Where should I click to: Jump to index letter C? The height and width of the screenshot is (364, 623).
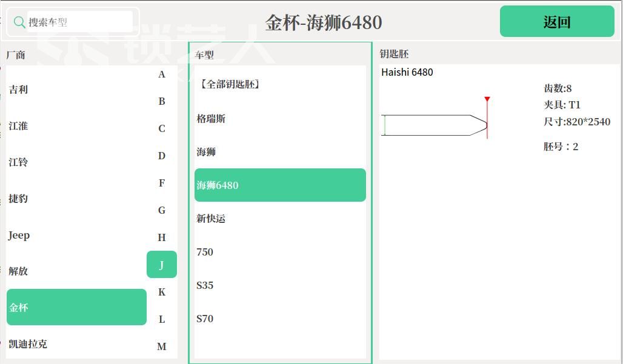click(x=162, y=128)
